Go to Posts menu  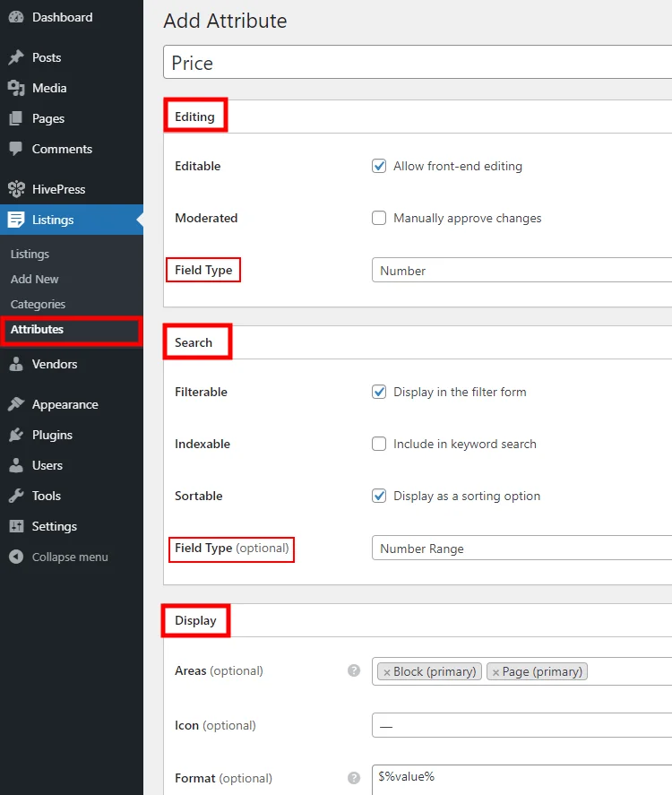coord(72,57)
